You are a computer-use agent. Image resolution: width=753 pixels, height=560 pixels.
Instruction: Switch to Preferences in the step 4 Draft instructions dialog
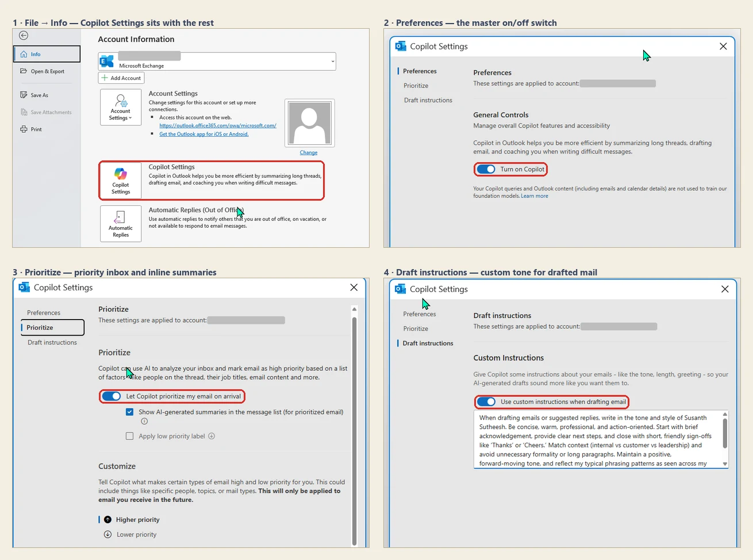(x=420, y=314)
